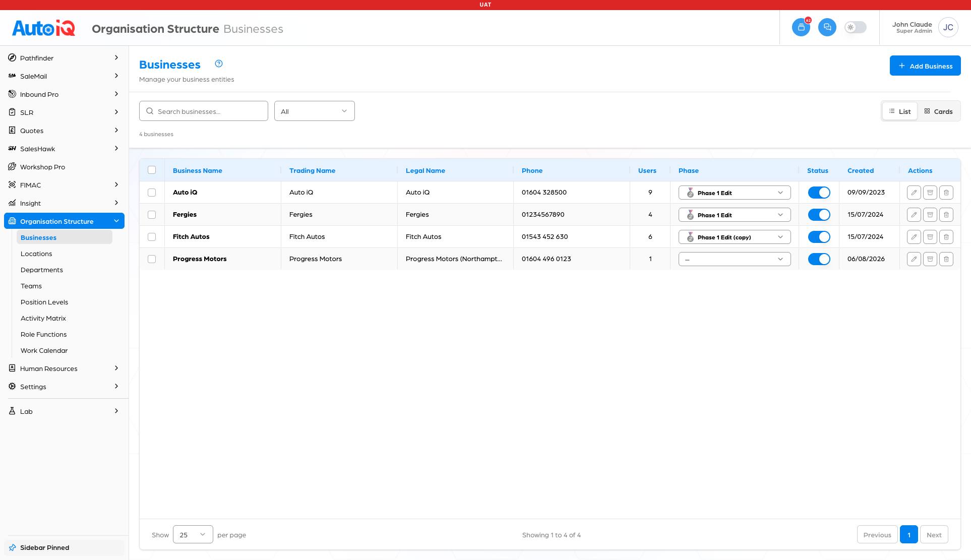Viewport: 971px width, 560px height.
Task: Click the Pathfinder compass icon
Action: [12, 58]
